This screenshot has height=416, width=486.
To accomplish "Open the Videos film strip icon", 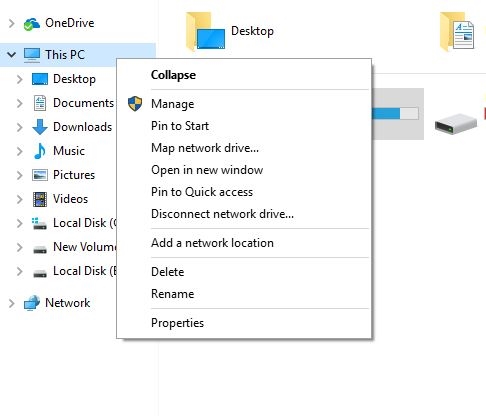I will coord(40,199).
